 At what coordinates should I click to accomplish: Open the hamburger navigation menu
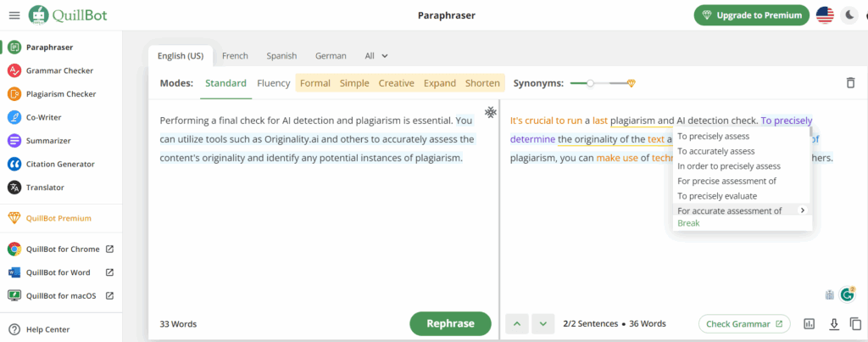(14, 15)
